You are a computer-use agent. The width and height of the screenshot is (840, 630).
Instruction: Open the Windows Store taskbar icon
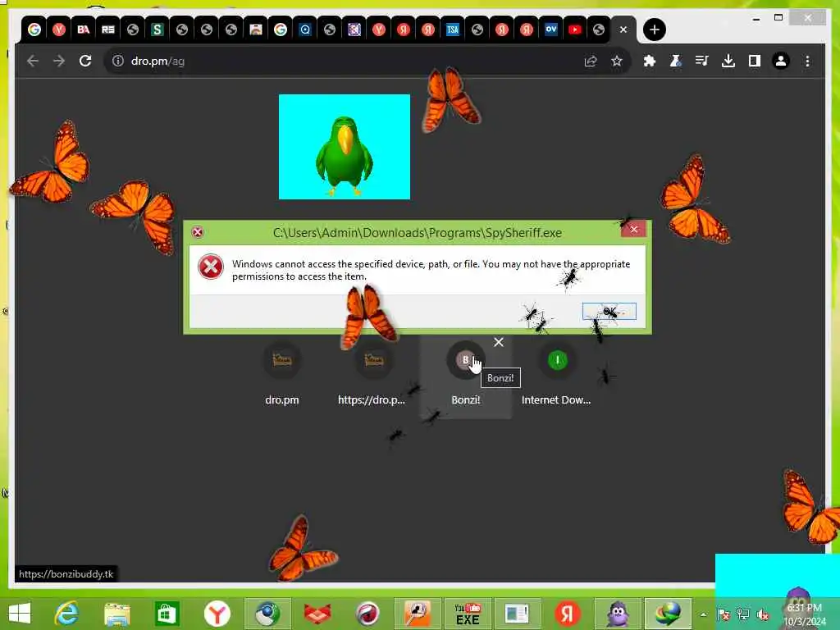tap(167, 614)
